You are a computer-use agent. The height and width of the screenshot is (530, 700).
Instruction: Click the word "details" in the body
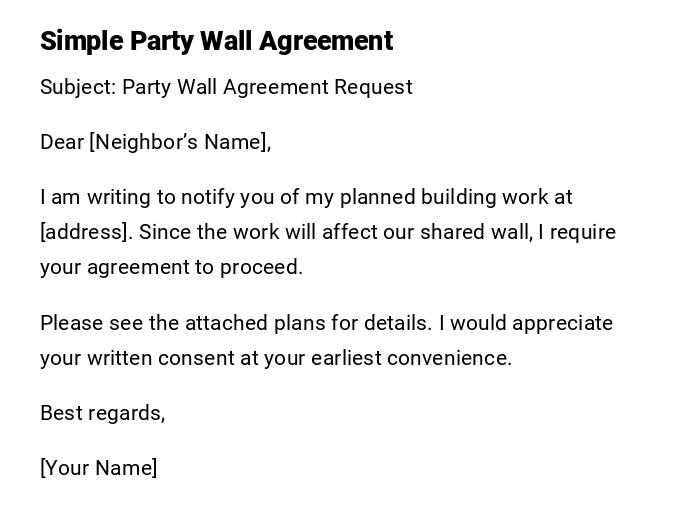tap(398, 323)
